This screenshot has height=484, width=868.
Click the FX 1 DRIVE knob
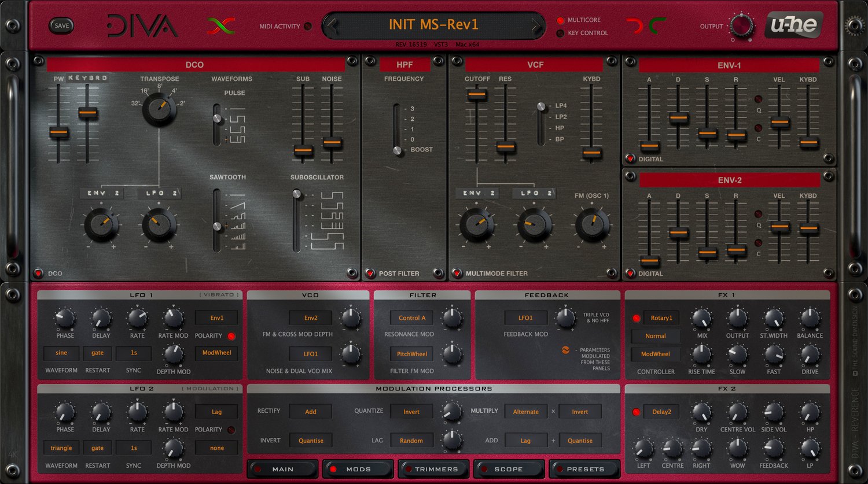810,354
